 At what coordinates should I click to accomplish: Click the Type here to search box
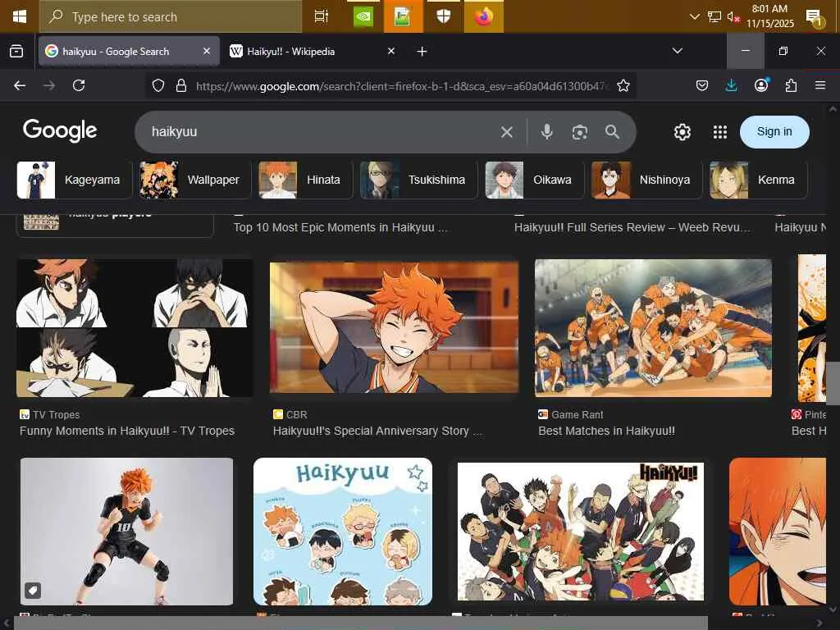pyautogui.click(x=171, y=16)
